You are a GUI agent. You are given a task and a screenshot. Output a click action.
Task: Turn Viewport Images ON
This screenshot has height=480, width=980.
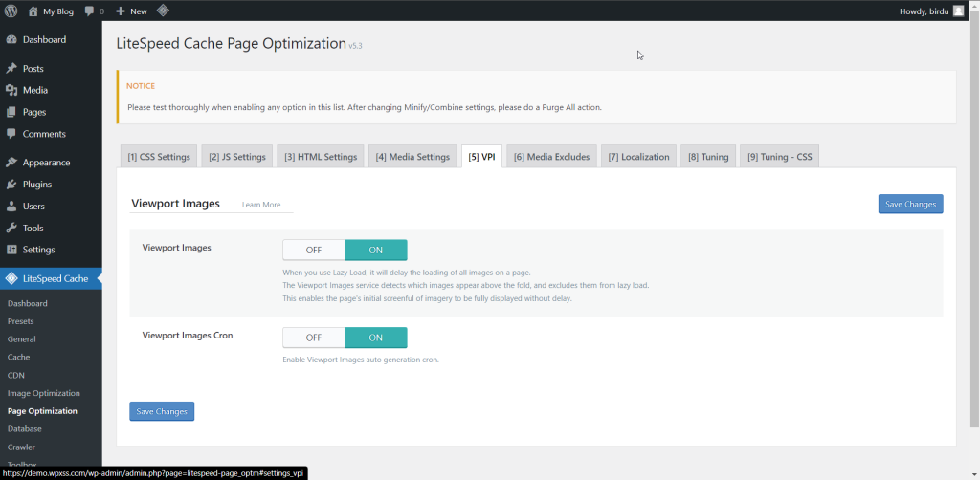(x=375, y=250)
